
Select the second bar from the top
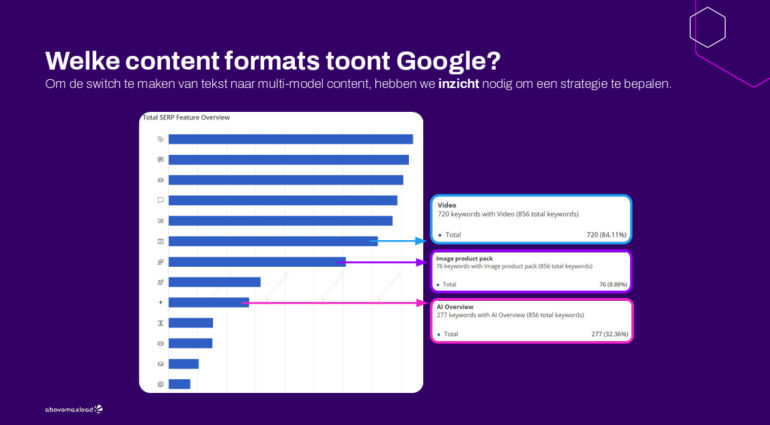pos(289,160)
